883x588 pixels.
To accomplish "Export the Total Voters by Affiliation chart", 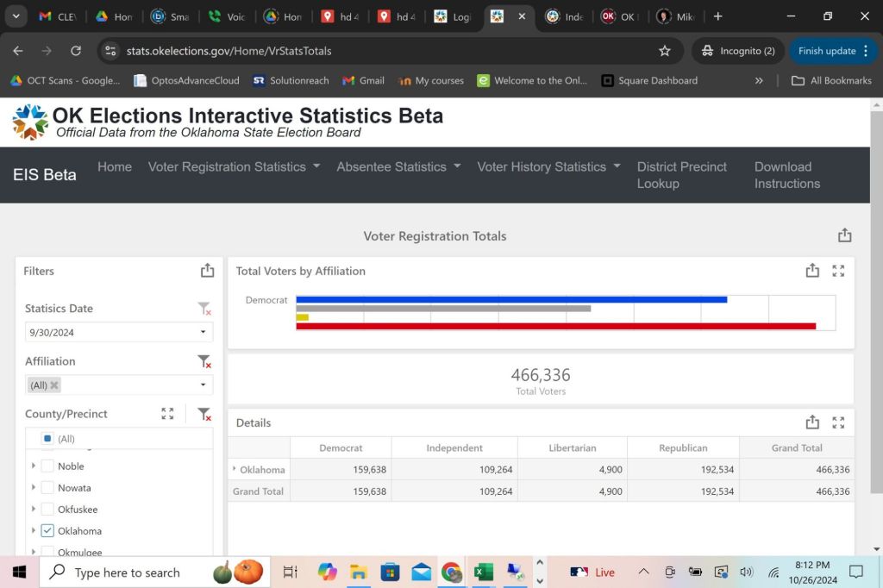I will [x=812, y=271].
